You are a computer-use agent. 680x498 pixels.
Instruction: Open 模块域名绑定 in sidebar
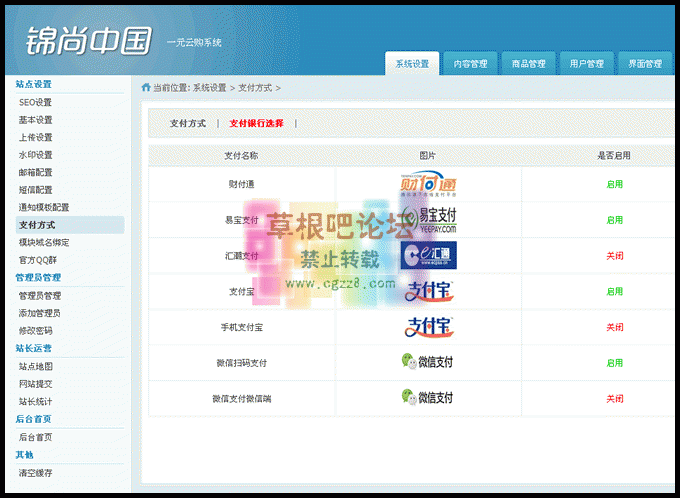tap(44, 242)
